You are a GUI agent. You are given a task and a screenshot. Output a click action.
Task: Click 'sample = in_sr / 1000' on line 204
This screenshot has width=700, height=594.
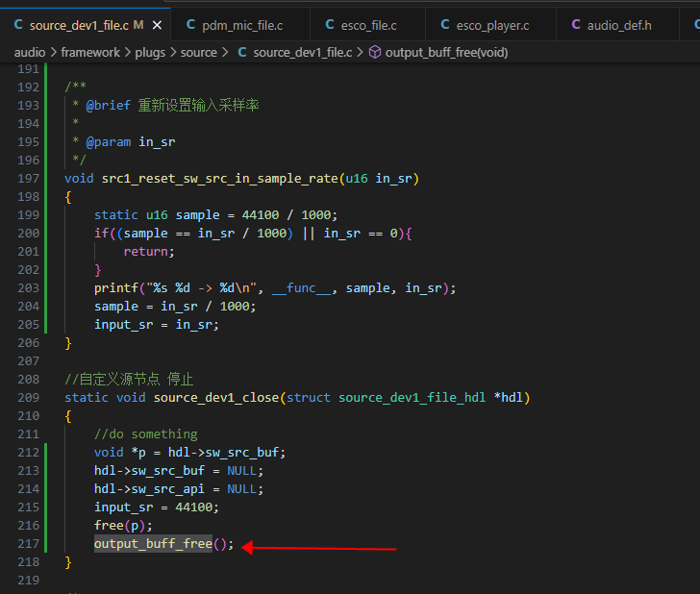(x=171, y=307)
